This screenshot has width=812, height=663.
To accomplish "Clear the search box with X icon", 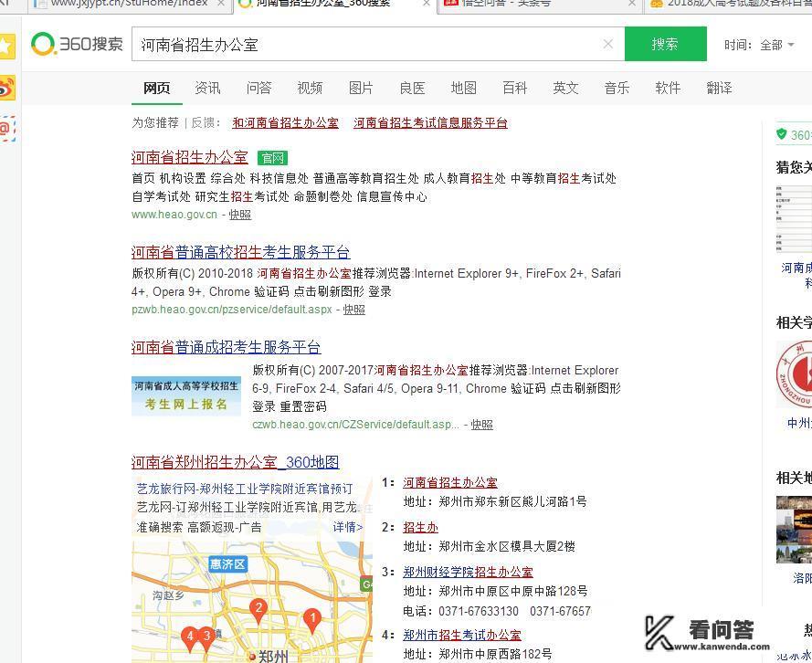I will pos(608,45).
